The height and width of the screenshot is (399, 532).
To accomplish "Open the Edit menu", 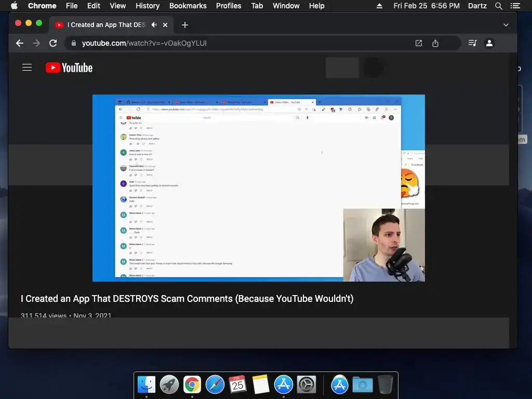I will pyautogui.click(x=94, y=6).
